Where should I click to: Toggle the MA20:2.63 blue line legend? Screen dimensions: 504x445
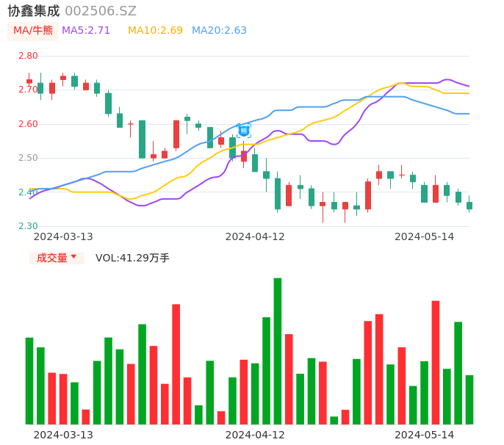219,31
